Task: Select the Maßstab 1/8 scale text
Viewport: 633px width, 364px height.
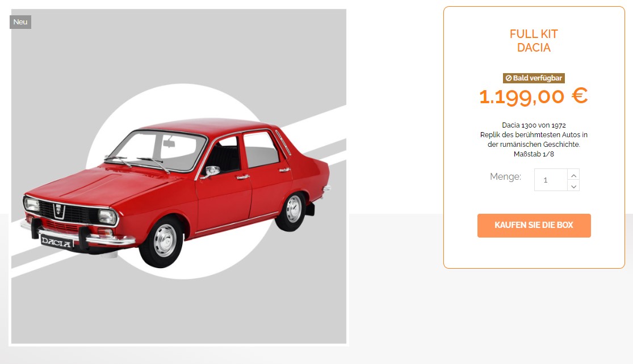Action: pos(534,154)
